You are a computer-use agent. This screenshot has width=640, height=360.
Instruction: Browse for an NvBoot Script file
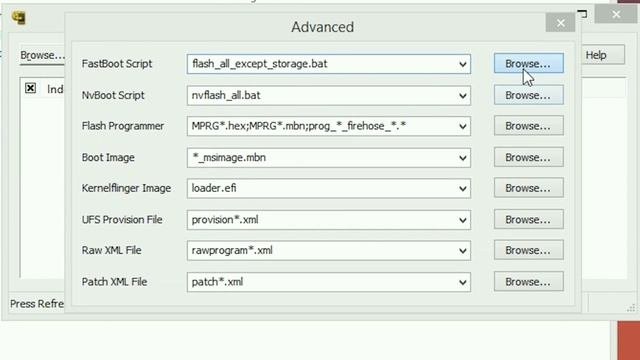point(529,95)
